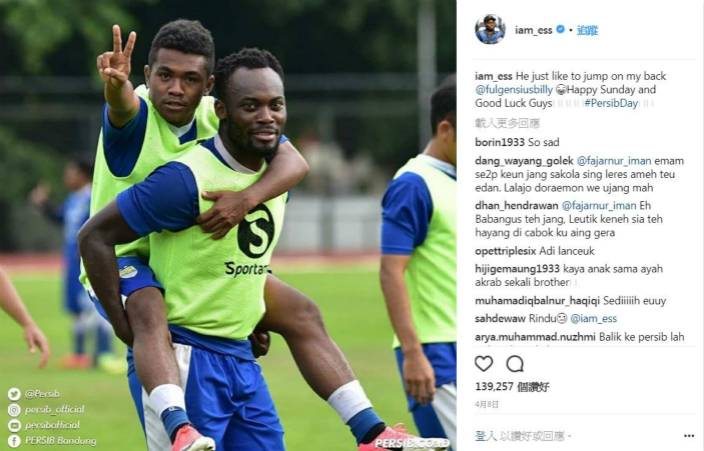Click the main post photo
The width and height of the screenshot is (704, 451).
point(228,226)
